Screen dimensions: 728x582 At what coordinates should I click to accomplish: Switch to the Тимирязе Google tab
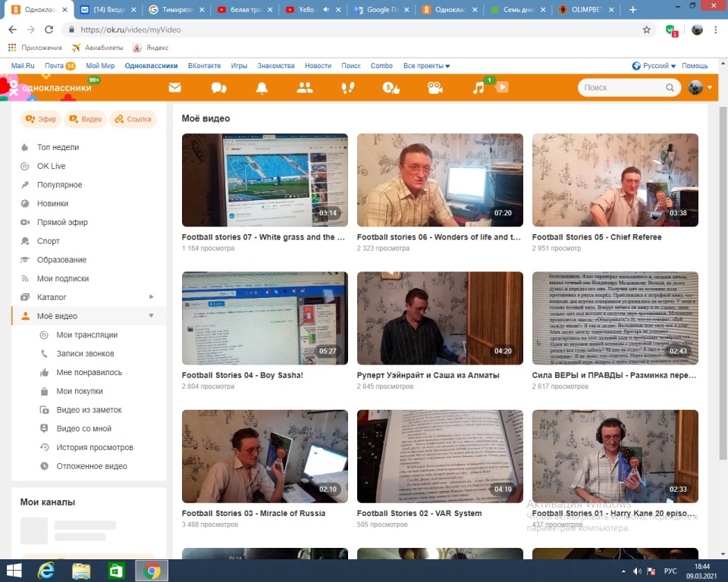(177, 9)
